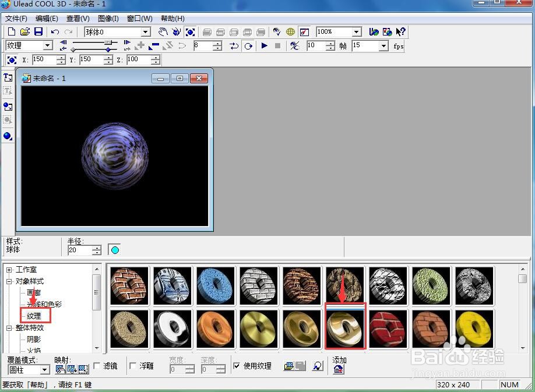Open the 球体0 object dropdown
The height and width of the screenshot is (392, 535).
(146, 32)
